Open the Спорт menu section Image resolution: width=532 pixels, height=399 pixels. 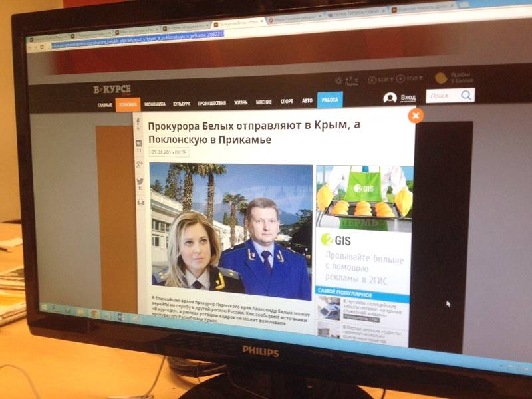pyautogui.click(x=287, y=101)
